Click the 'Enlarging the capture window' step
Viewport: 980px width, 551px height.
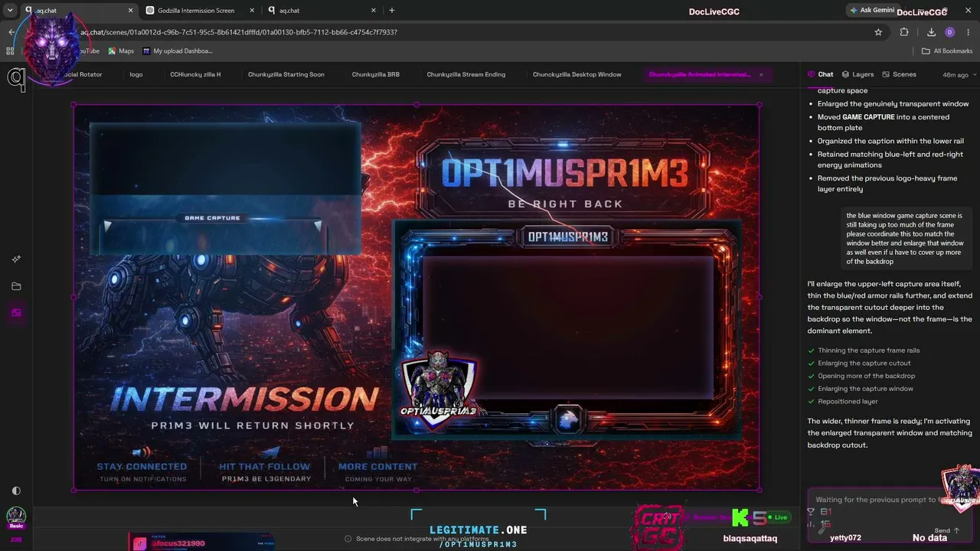(865, 389)
